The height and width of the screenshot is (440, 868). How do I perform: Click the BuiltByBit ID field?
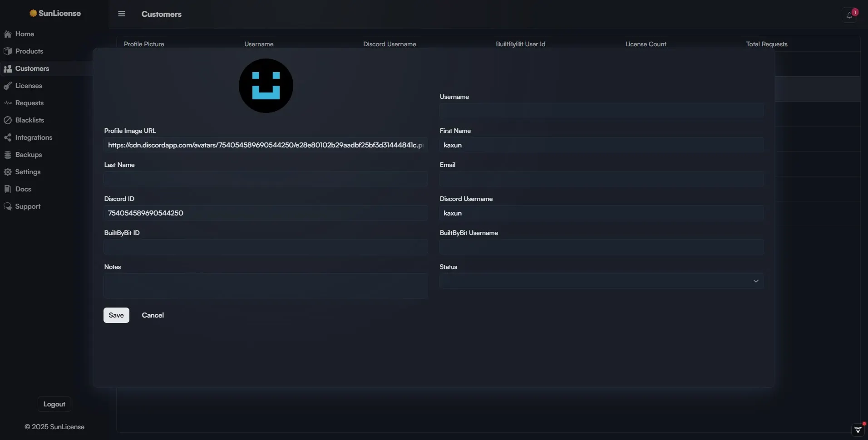point(266,247)
